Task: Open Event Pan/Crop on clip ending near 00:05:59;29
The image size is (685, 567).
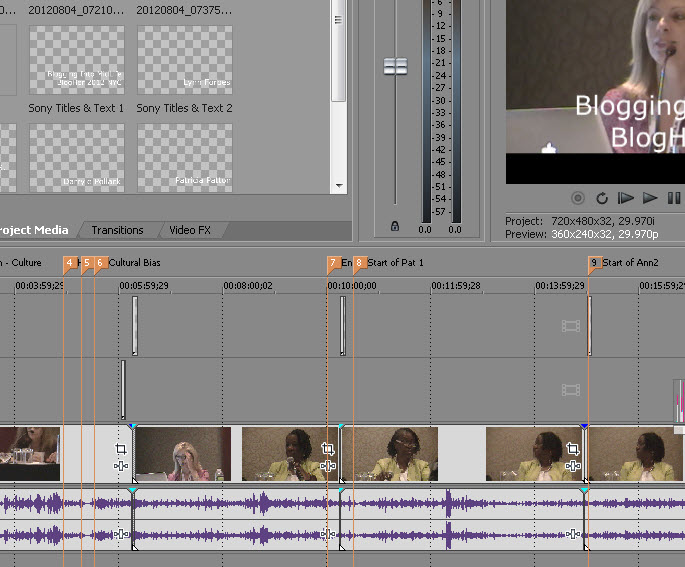Action: pos(121,449)
